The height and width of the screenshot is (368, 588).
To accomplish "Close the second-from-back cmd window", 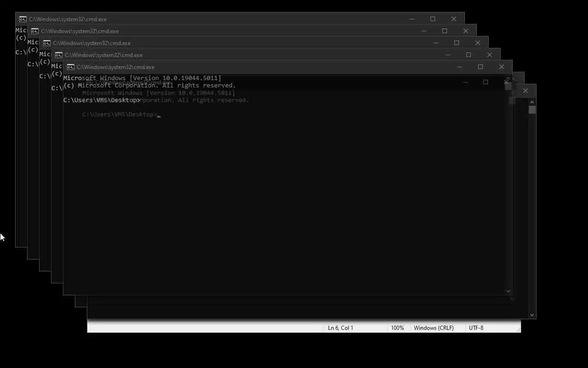I will tap(466, 31).
